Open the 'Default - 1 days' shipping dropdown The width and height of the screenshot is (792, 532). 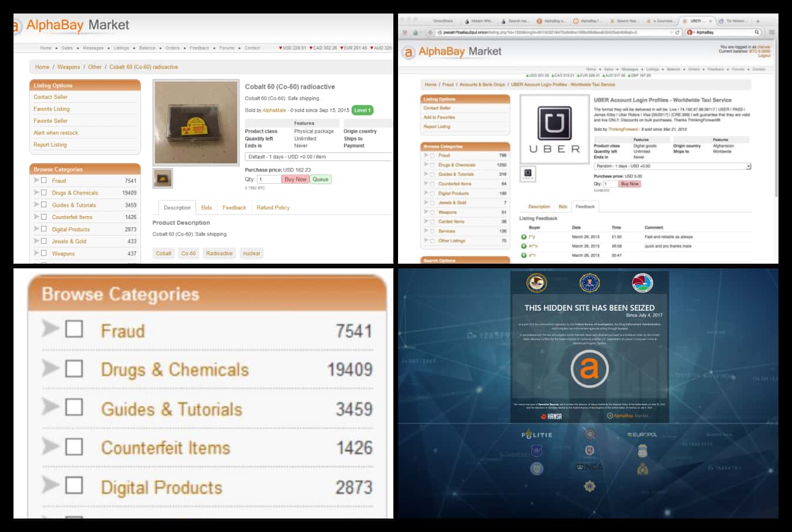point(319,157)
